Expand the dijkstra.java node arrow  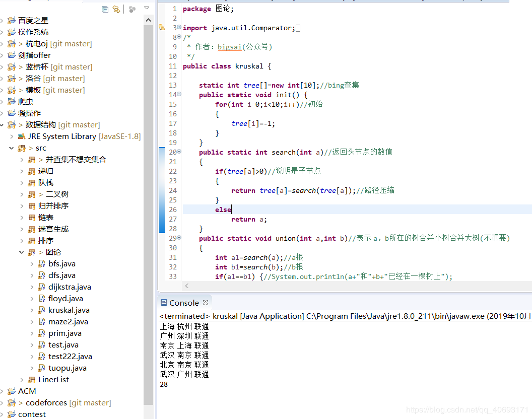tap(32, 287)
